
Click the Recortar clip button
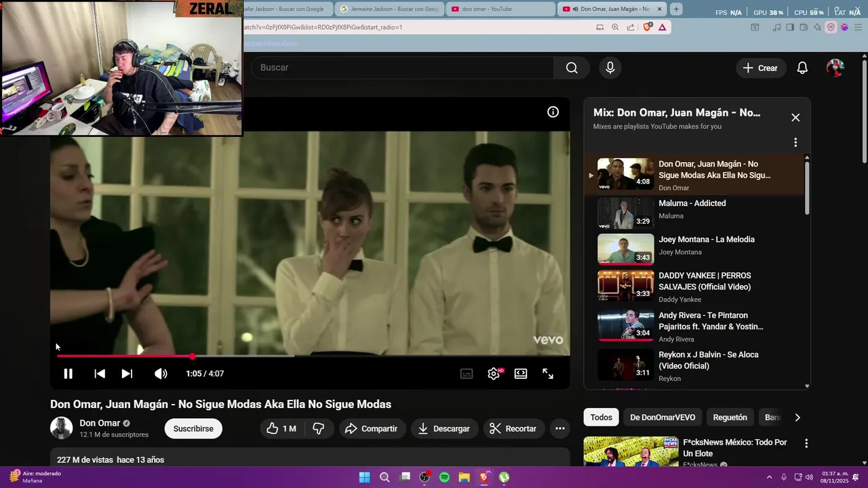(513, 428)
